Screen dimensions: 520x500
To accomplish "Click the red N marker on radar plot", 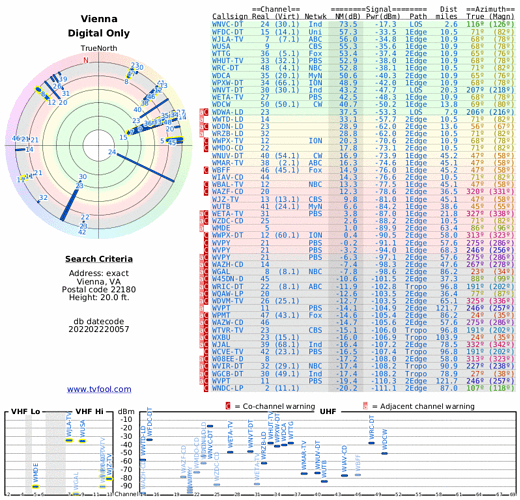I will [86, 60].
